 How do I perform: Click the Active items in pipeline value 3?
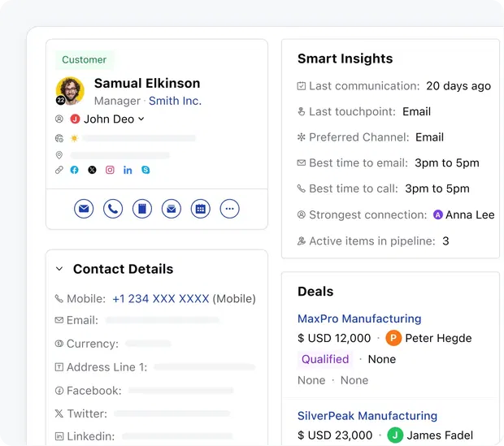tap(445, 241)
